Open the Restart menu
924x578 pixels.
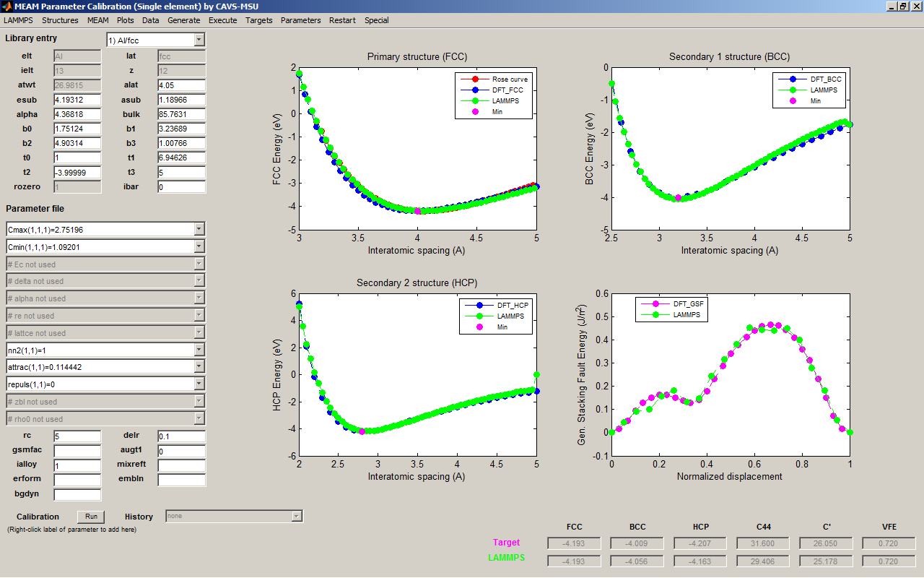click(342, 20)
